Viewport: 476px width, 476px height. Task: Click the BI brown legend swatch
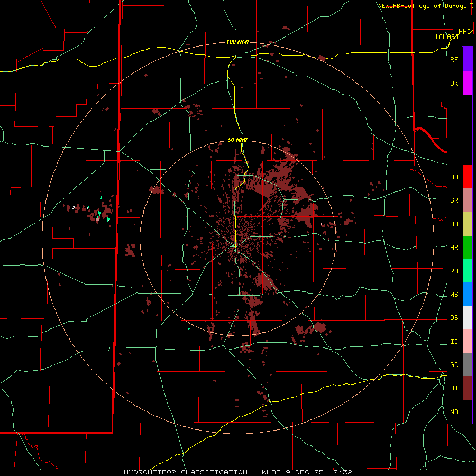pos(467,388)
